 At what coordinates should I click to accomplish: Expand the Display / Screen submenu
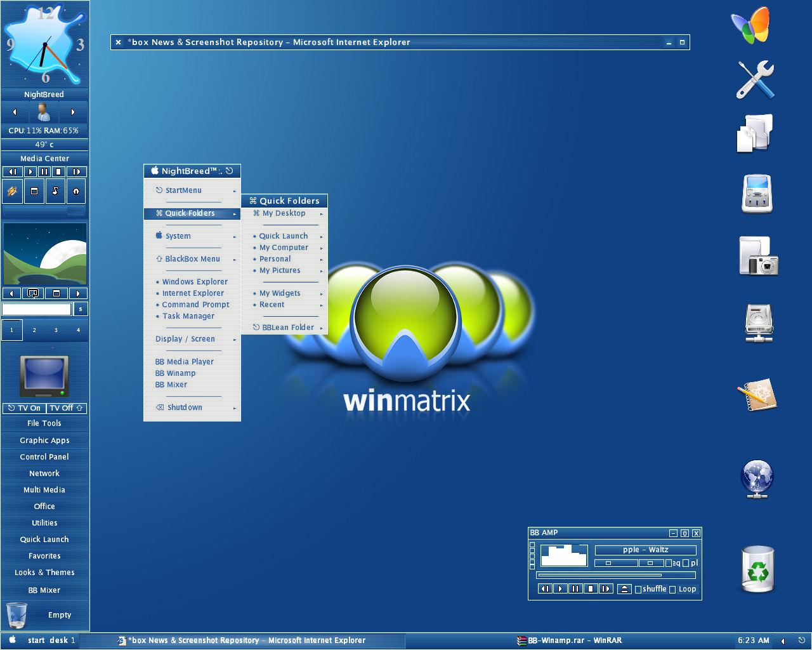click(192, 339)
